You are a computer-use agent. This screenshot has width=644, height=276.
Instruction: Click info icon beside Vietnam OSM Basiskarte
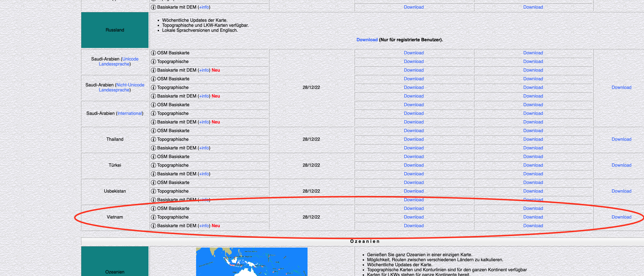tap(153, 209)
